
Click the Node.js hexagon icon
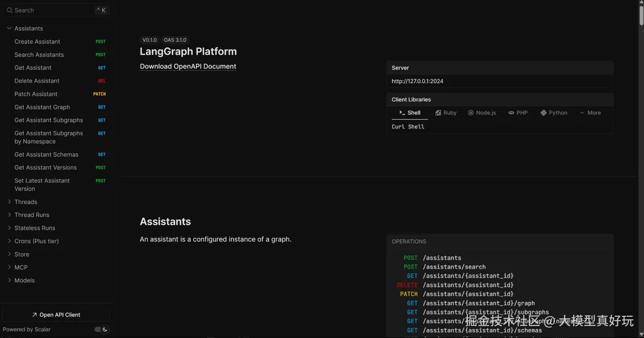click(x=471, y=113)
